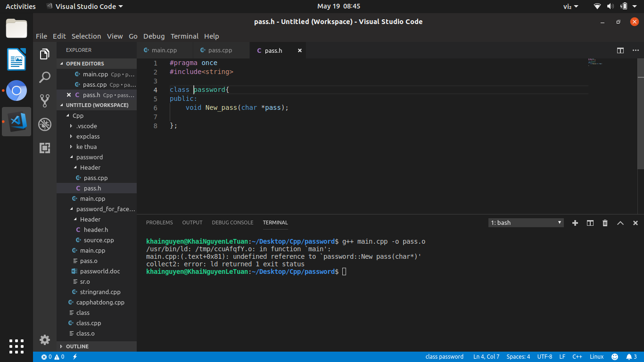This screenshot has height=362, width=644.
Task: Split the terminal panel
Action: (x=590, y=223)
